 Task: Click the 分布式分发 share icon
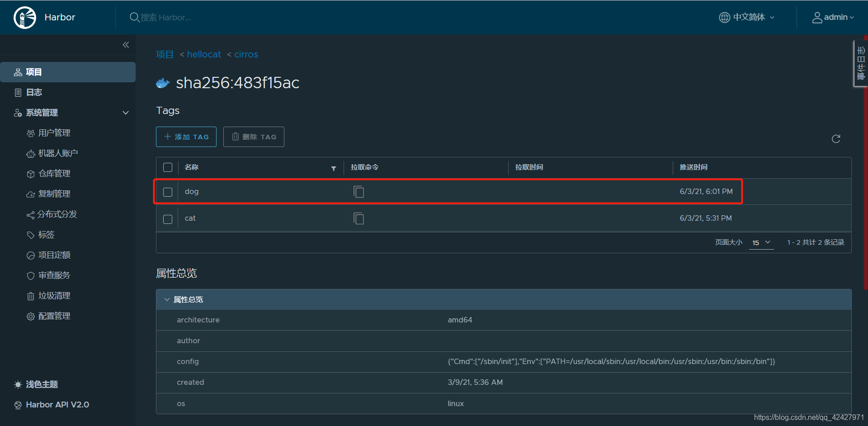point(30,215)
